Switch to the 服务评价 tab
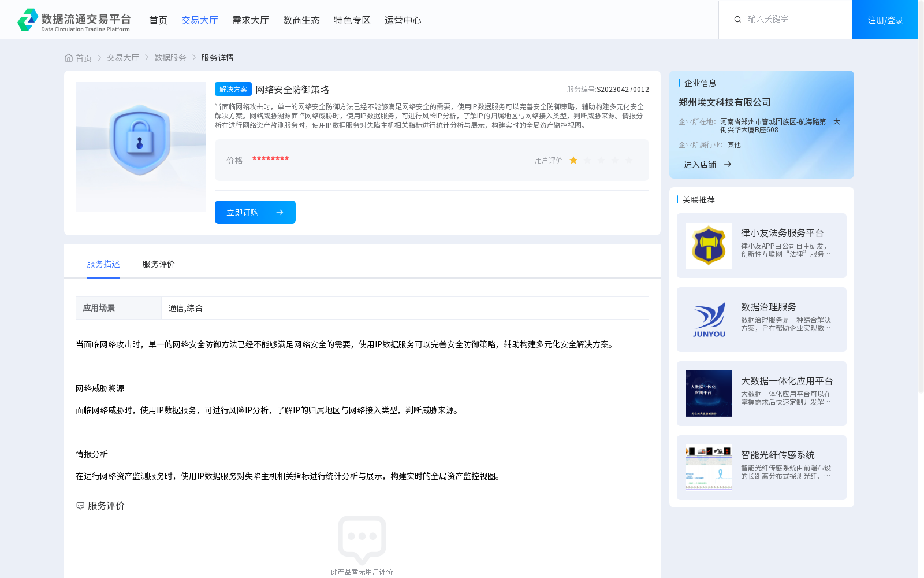Image resolution: width=924 pixels, height=578 pixels. [x=159, y=264]
